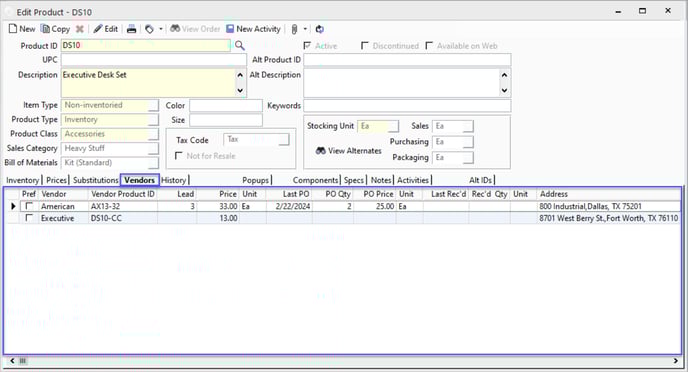The width and height of the screenshot is (688, 372).
Task: Switch to Activities tab
Action: [413, 180]
